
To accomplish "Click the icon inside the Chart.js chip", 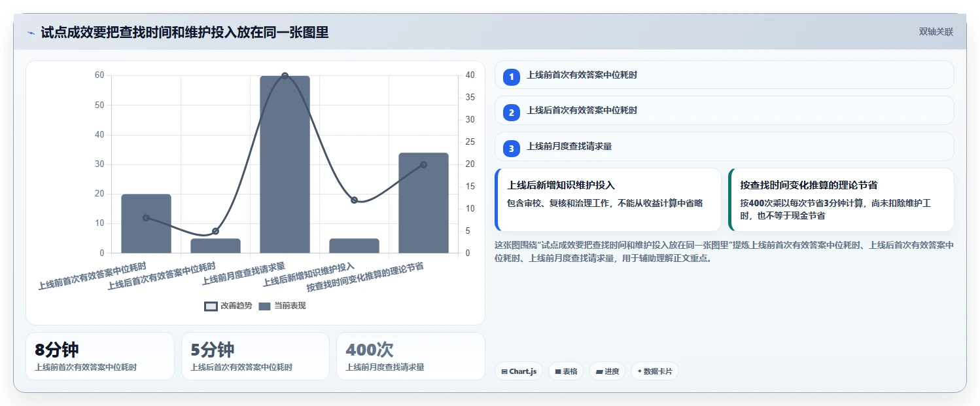I will [x=504, y=371].
